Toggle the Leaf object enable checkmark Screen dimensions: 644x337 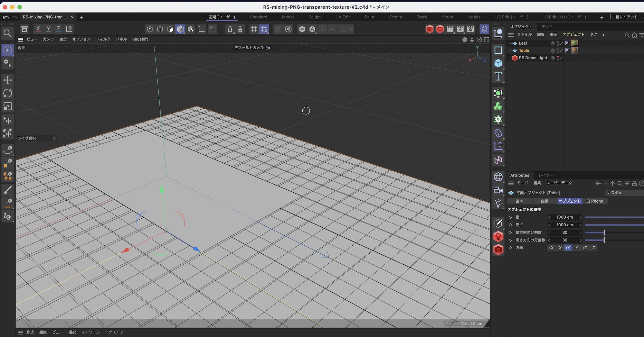(x=561, y=43)
